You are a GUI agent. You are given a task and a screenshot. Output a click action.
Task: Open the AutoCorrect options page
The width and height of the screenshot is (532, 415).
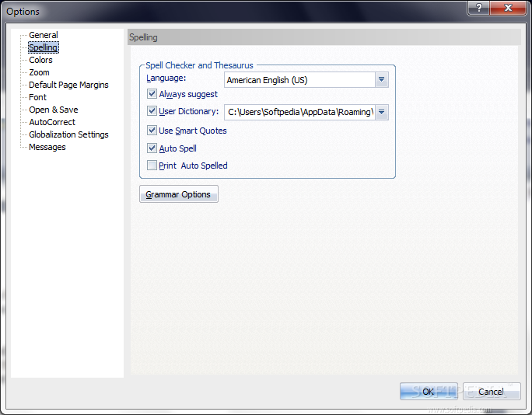52,122
